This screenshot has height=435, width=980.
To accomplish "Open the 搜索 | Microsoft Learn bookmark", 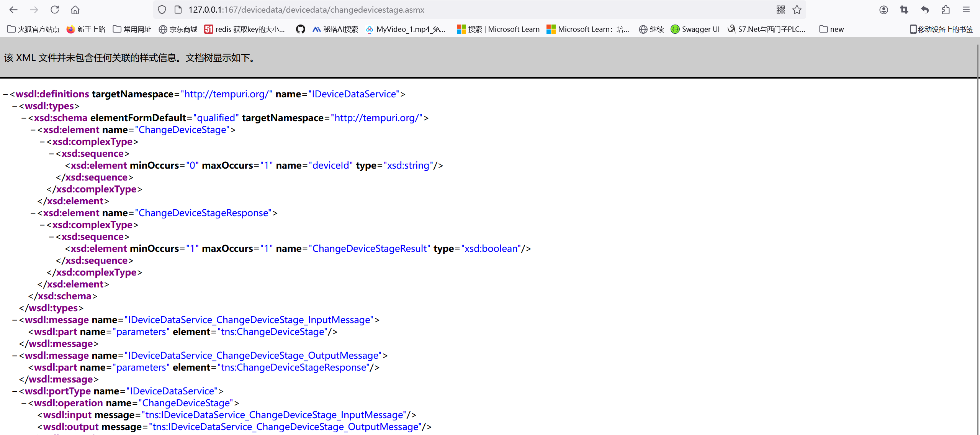I will point(498,29).
